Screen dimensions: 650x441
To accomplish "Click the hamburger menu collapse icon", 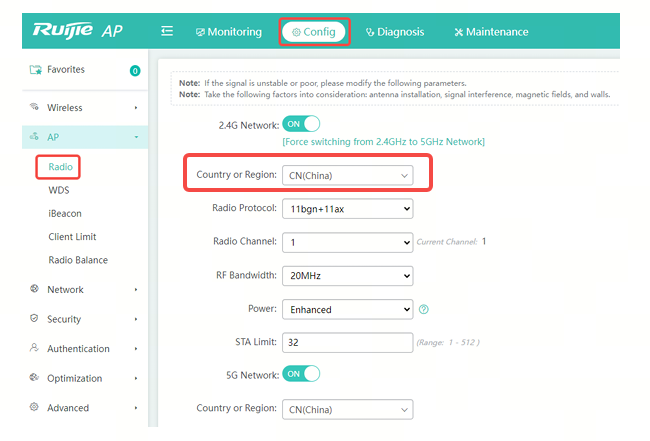I will pyautogui.click(x=167, y=32).
